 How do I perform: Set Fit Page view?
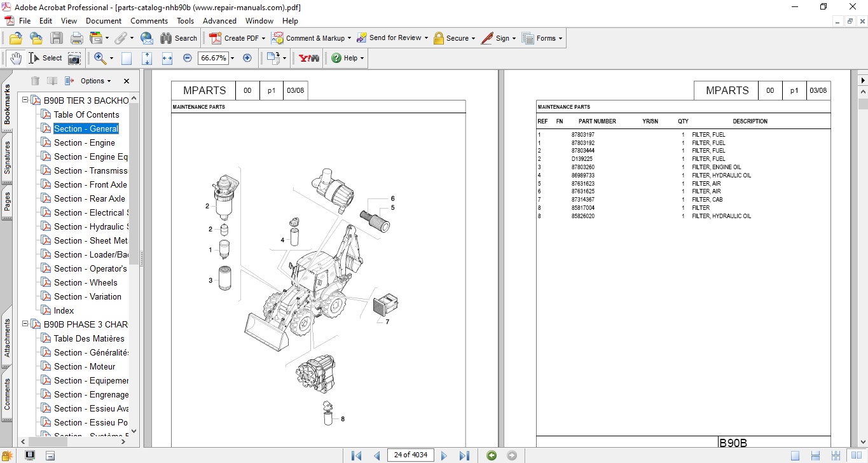[x=147, y=58]
